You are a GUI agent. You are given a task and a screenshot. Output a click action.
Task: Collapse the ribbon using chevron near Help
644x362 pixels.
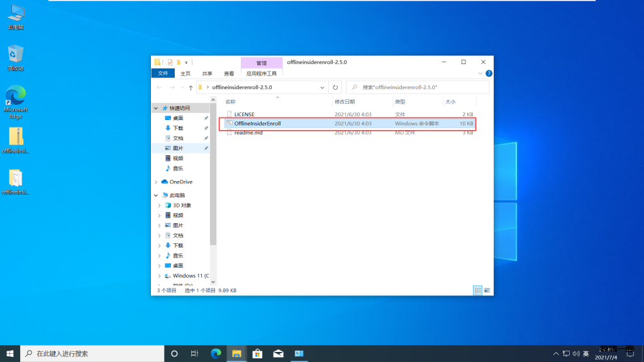pyautogui.click(x=481, y=74)
